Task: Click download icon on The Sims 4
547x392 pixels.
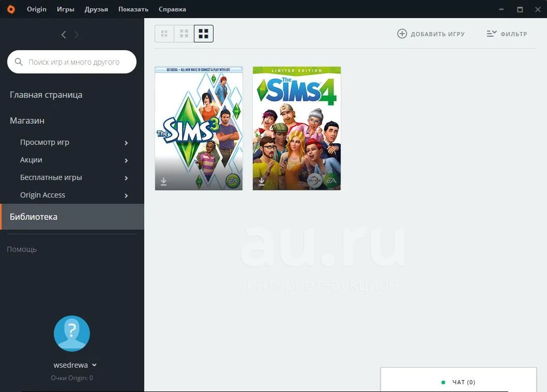Action: point(261,182)
